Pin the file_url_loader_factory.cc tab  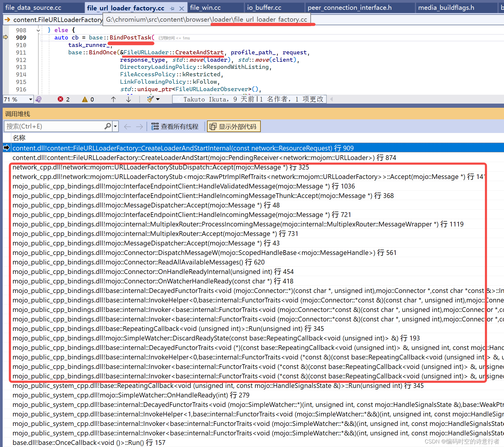pyautogui.click(x=172, y=9)
